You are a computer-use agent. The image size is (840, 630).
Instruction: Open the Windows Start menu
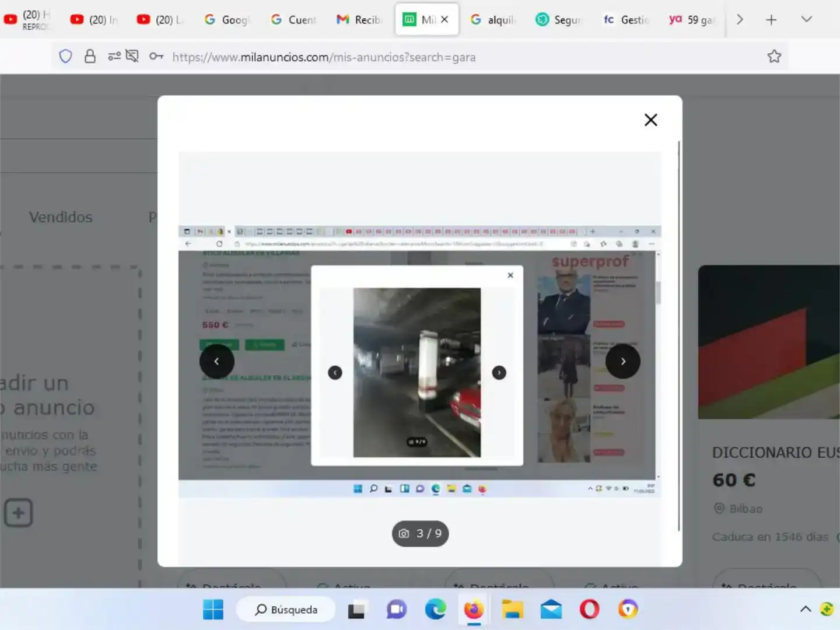click(x=213, y=610)
